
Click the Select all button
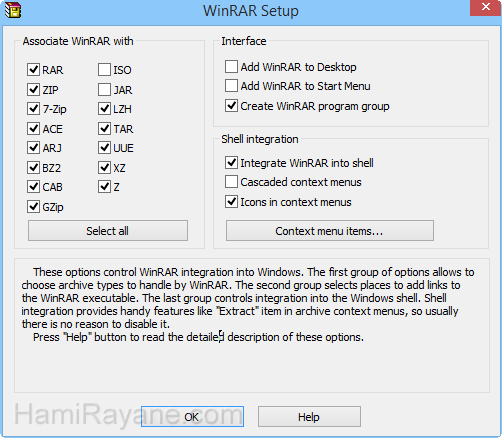tap(108, 230)
